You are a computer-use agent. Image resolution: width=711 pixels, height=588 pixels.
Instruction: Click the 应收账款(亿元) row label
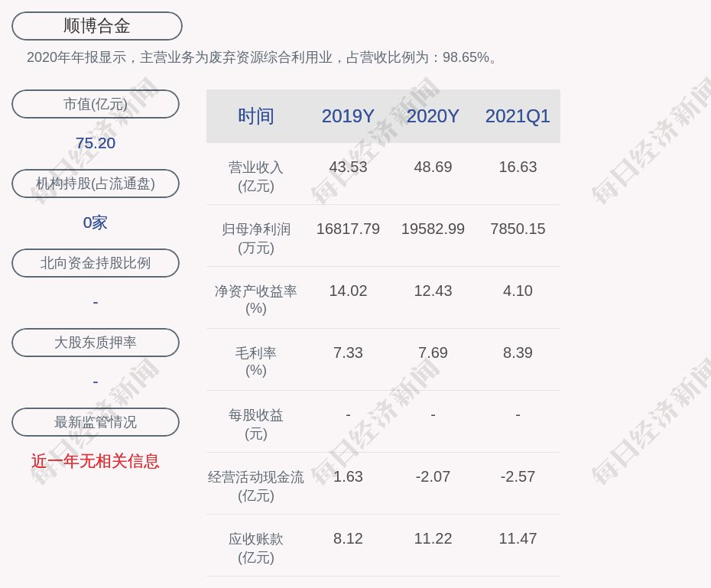[255, 547]
